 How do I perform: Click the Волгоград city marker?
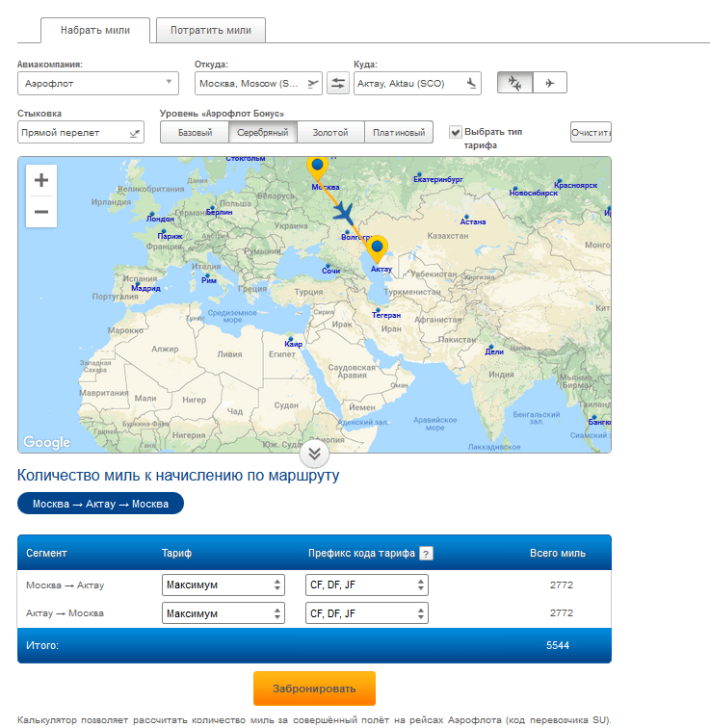pos(348,232)
